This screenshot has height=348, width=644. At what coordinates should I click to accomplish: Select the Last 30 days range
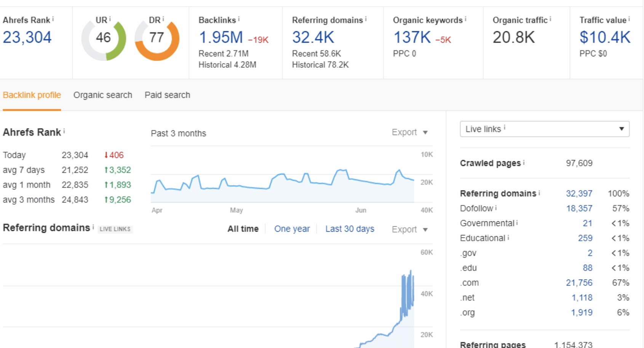350,229
